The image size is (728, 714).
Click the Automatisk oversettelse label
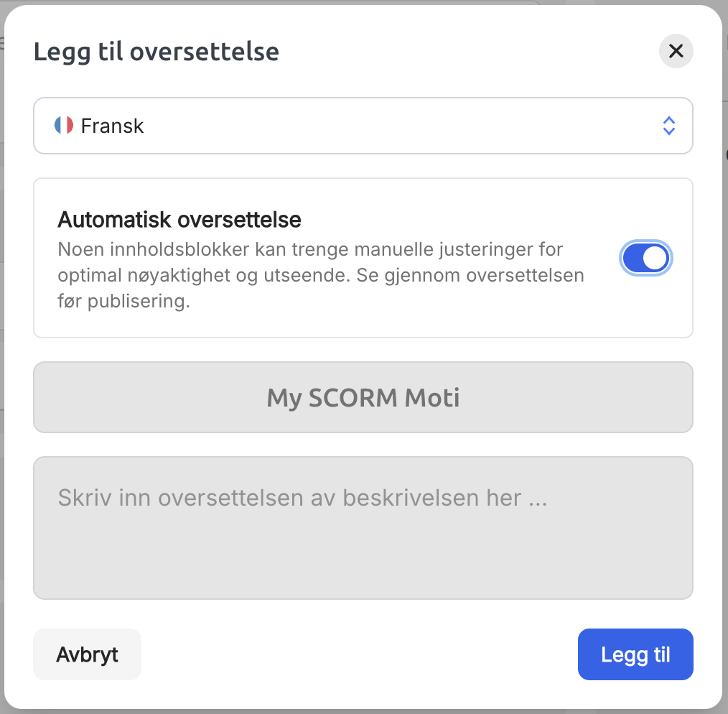pyautogui.click(x=179, y=220)
